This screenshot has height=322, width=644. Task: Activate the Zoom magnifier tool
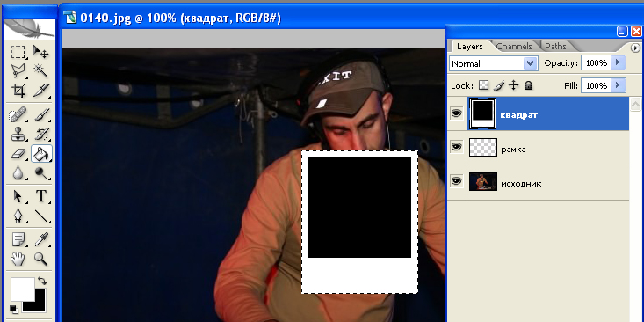[40, 259]
